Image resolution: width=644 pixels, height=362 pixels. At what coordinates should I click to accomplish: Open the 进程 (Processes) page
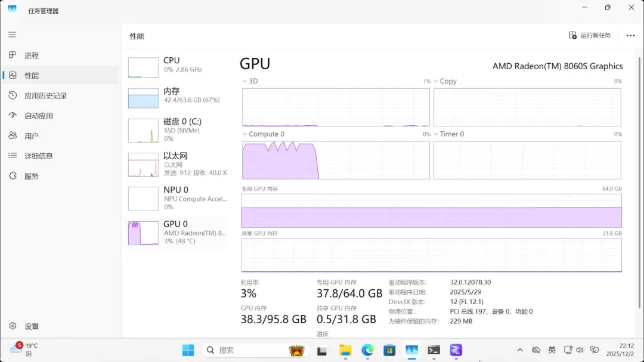pos(32,55)
